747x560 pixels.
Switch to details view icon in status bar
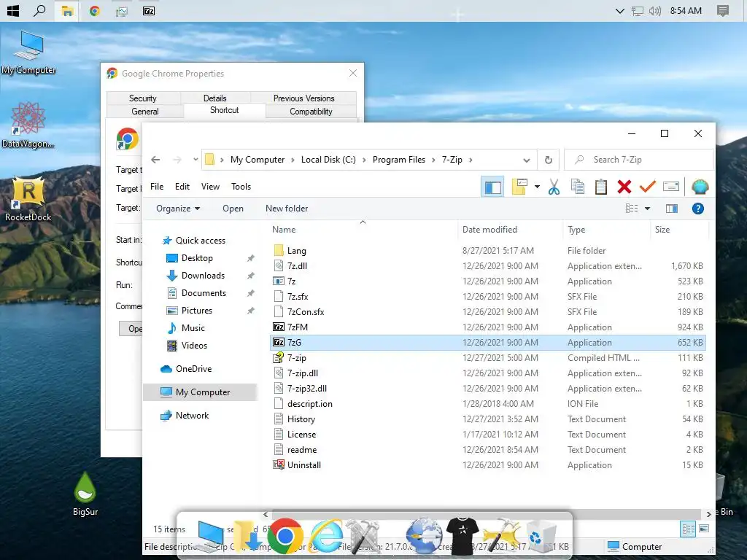(x=688, y=529)
